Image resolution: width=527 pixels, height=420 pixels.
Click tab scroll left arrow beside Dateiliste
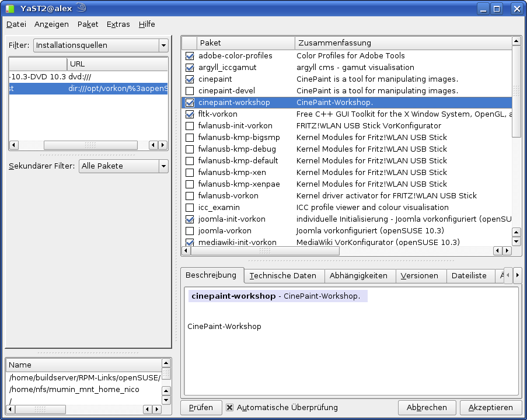[x=508, y=275]
